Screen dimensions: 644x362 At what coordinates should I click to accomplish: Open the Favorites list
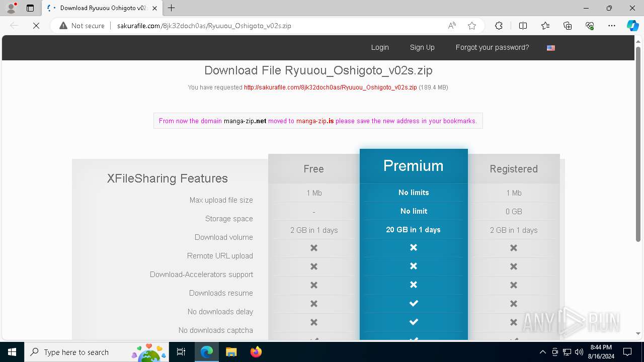[x=545, y=26]
